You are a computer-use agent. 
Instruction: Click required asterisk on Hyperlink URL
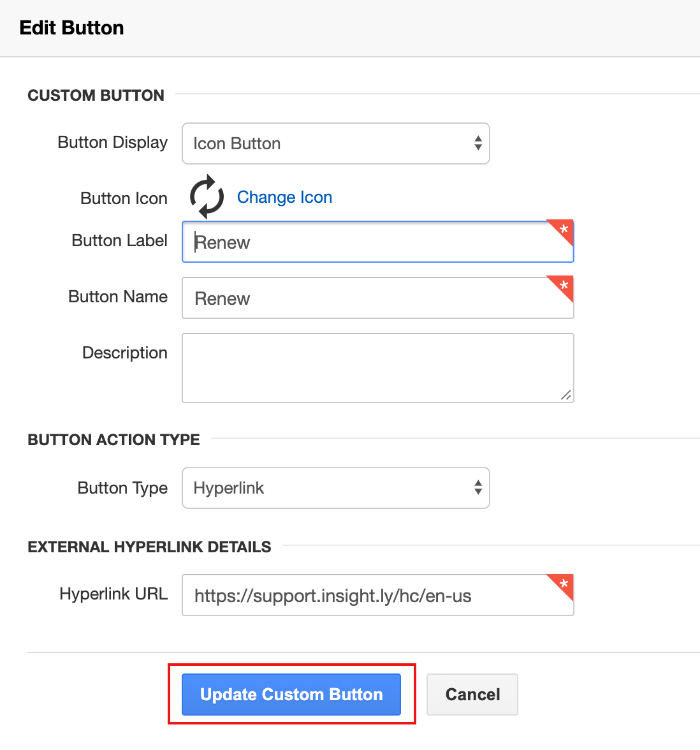coord(564,584)
